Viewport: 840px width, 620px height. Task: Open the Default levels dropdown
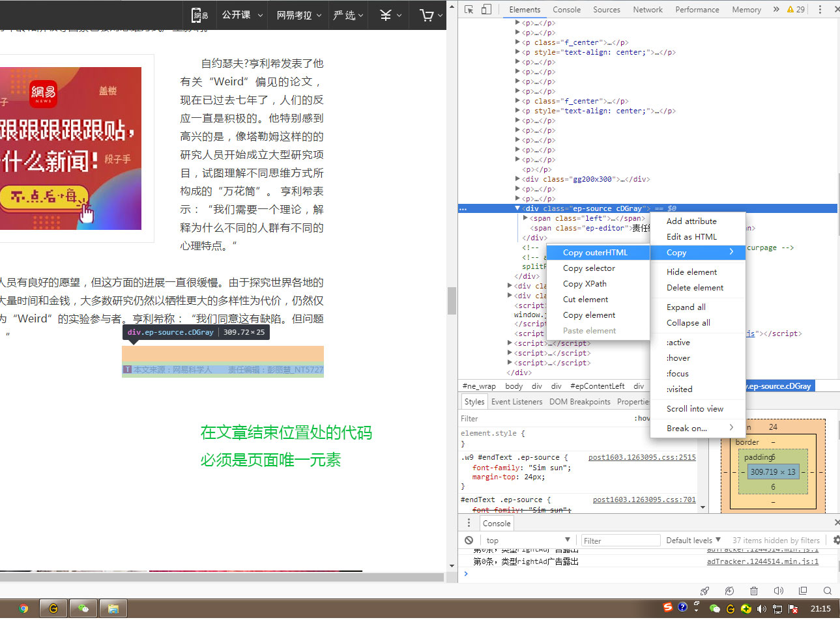[x=693, y=540]
